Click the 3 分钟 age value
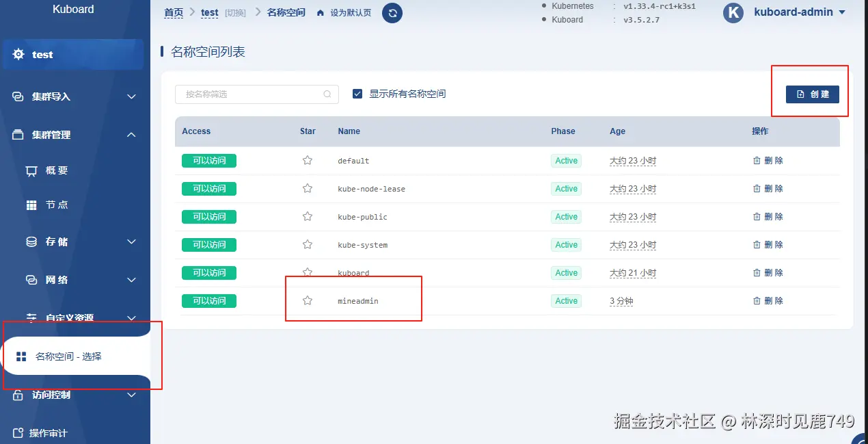Viewport: 868px width, 444px height. click(621, 301)
